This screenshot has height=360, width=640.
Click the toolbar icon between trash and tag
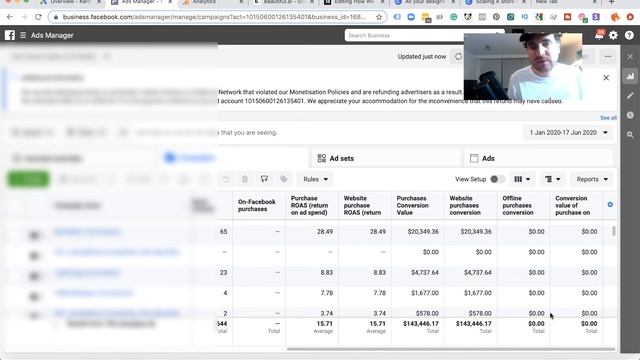point(264,179)
